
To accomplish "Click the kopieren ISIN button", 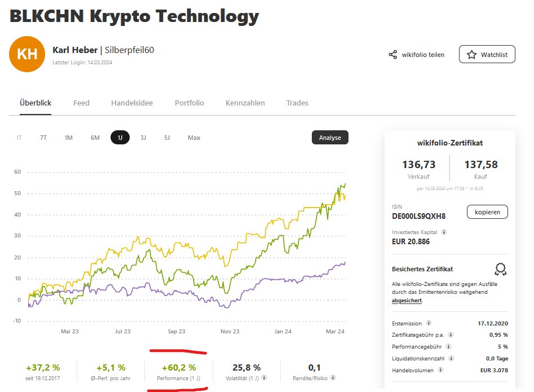I will 487,212.
